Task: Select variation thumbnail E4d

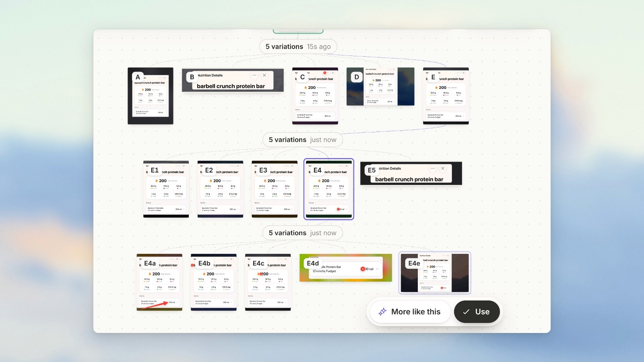Action: (346, 267)
